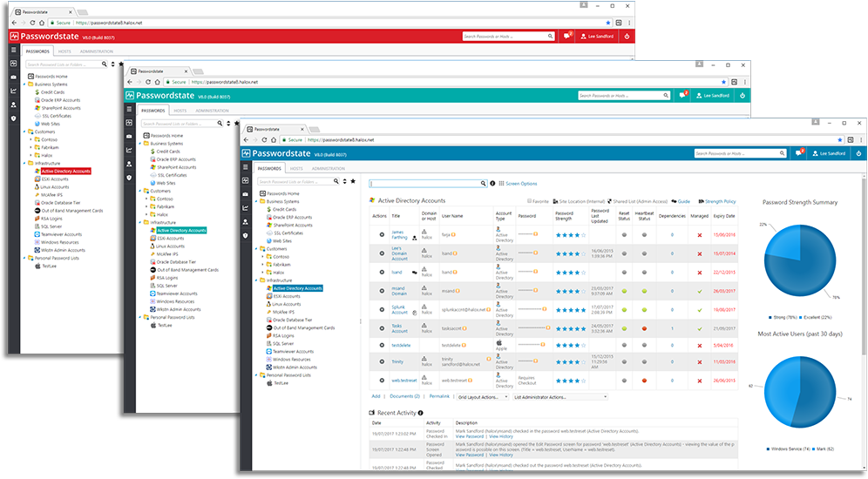The image size is (868, 479).
Task: Open hamburger menu icon in blue front window
Action: point(246,167)
